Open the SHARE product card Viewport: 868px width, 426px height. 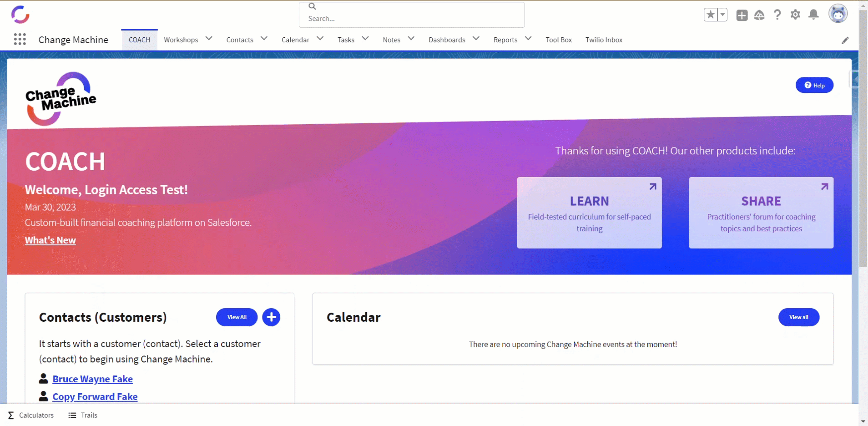pyautogui.click(x=761, y=213)
